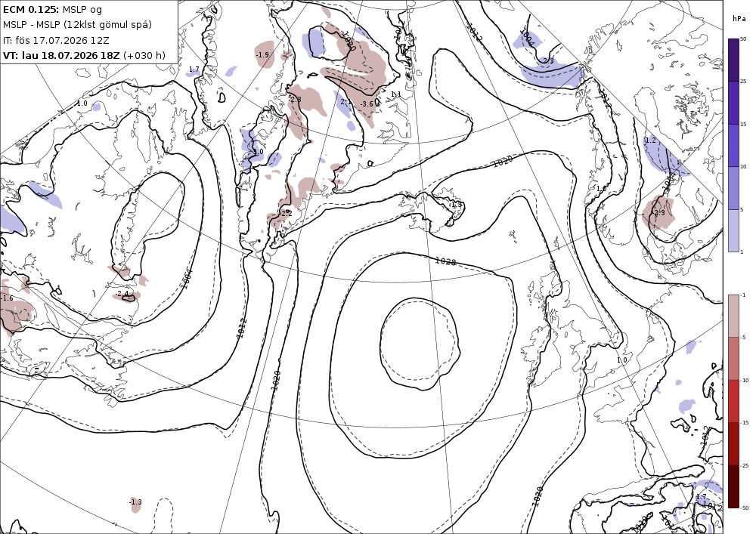Select the purple legend swatch between 15 and 25
The height and width of the screenshot is (534, 756).
pyautogui.click(x=733, y=103)
